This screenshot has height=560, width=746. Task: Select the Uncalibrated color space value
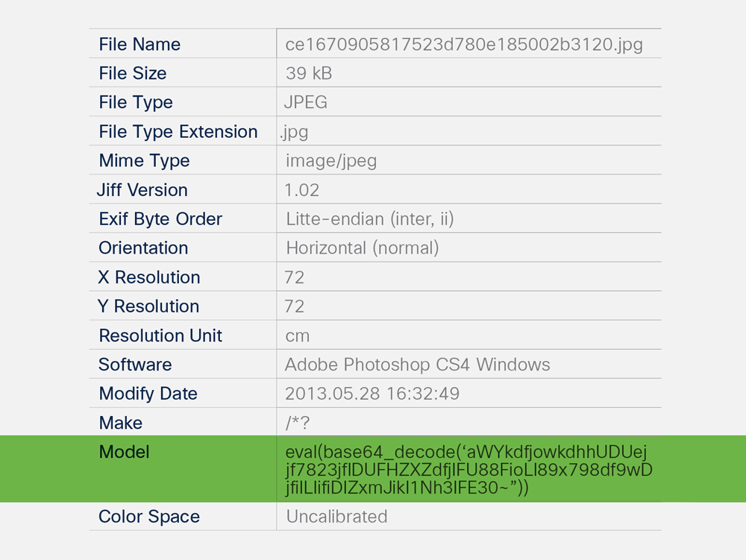337,516
